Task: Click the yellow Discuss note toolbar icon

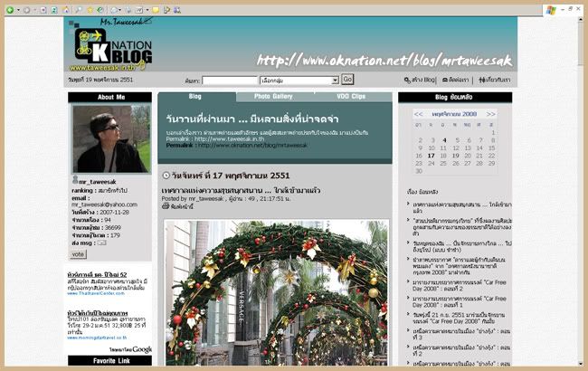Action: (x=156, y=10)
